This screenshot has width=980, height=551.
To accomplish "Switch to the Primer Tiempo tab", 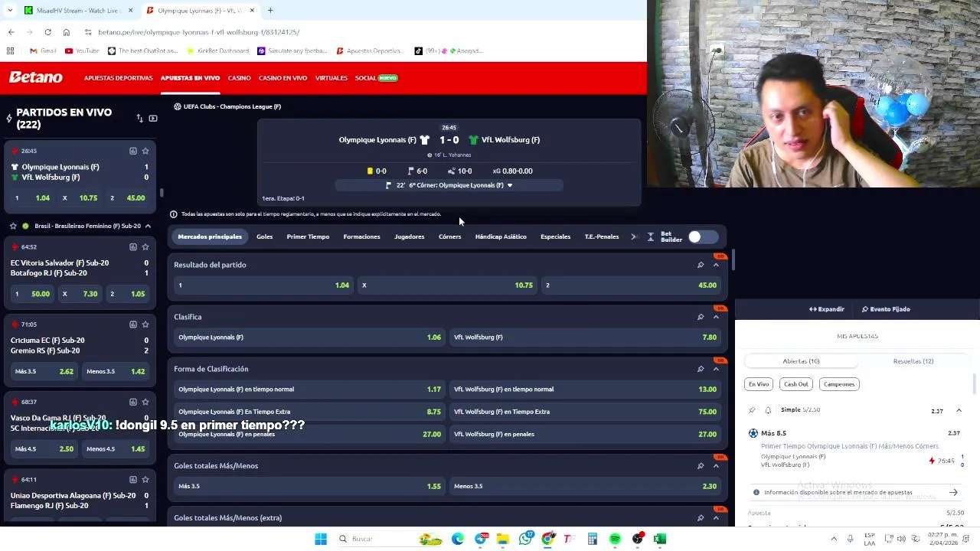I will [308, 237].
